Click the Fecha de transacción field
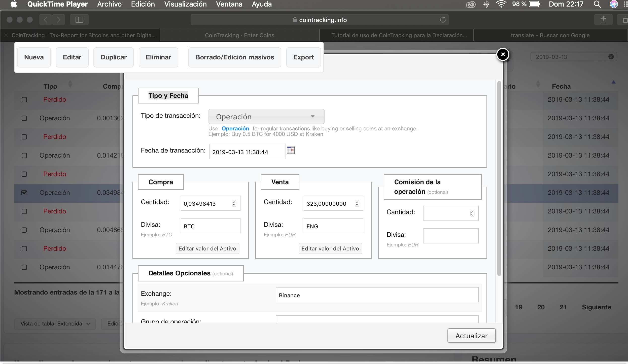628x364 pixels. (x=248, y=152)
